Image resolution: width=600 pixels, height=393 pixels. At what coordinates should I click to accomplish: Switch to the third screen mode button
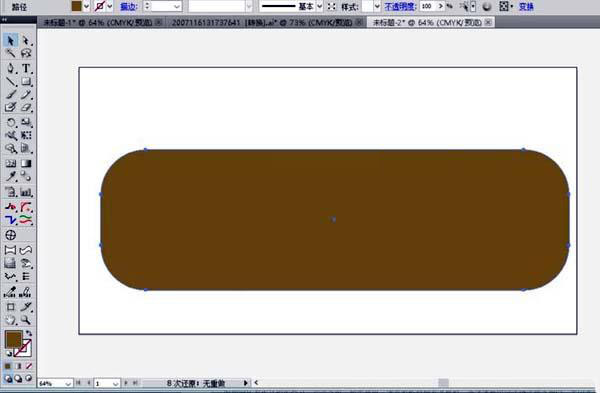pyautogui.click(x=29, y=378)
